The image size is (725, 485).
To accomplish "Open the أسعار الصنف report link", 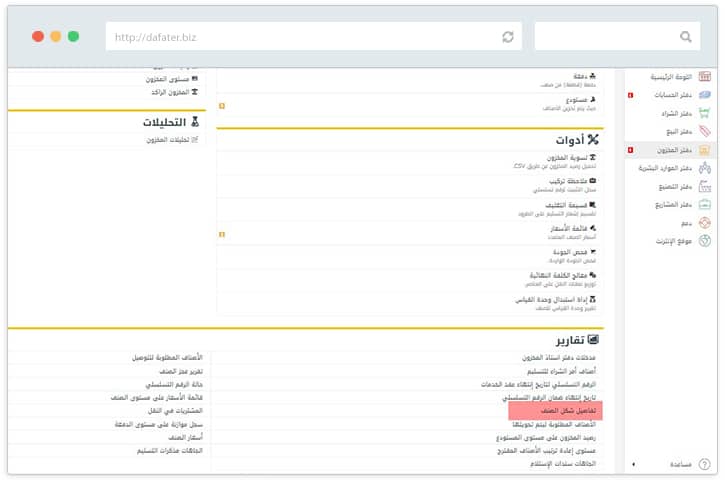I will 185,437.
